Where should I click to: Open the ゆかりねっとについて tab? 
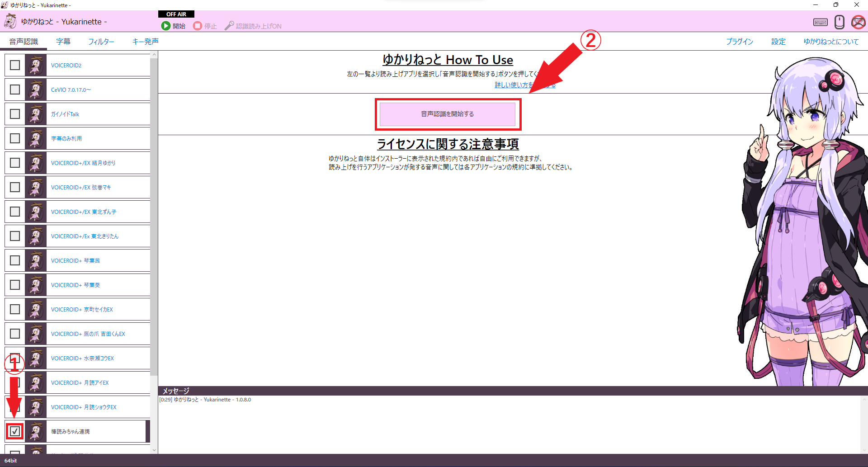[x=831, y=42]
